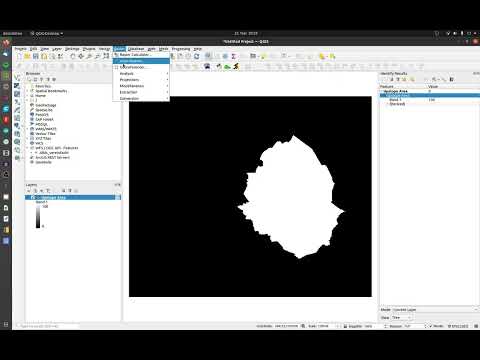Open Show Applications grid in Ubuntu dock
480x360 pixels.
(6, 324)
